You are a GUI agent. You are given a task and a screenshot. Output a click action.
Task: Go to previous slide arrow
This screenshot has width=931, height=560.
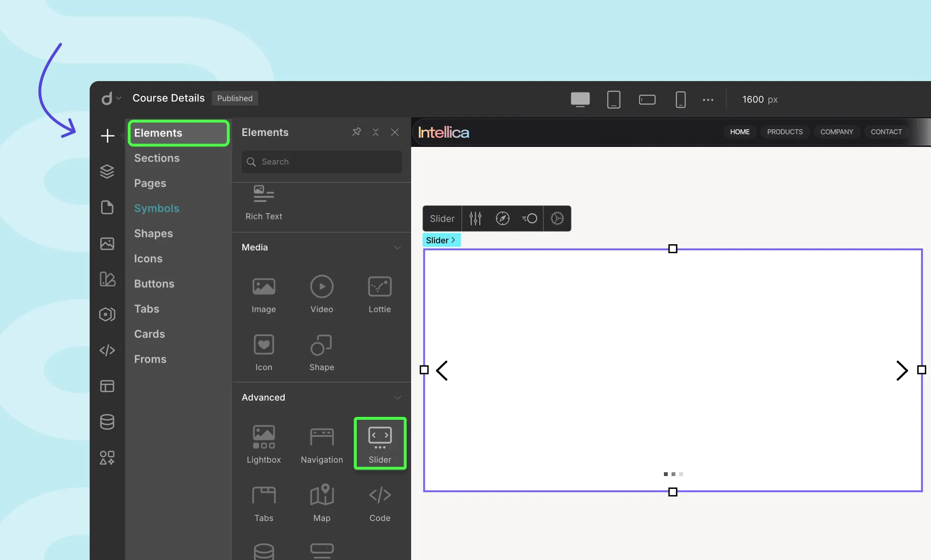coord(442,370)
